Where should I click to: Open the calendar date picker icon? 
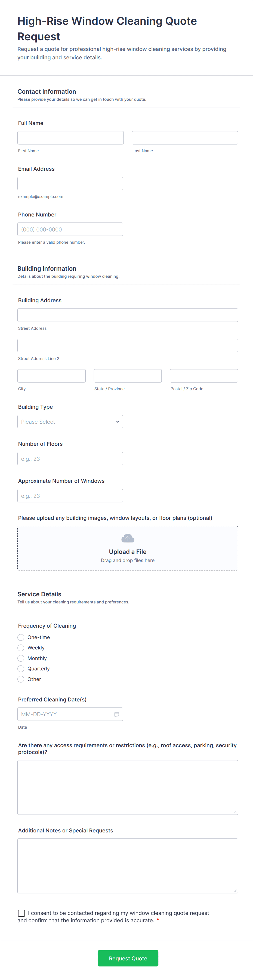[x=117, y=714]
